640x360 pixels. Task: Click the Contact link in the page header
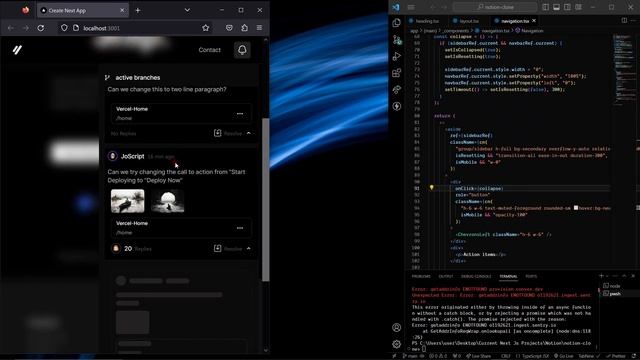click(x=209, y=50)
